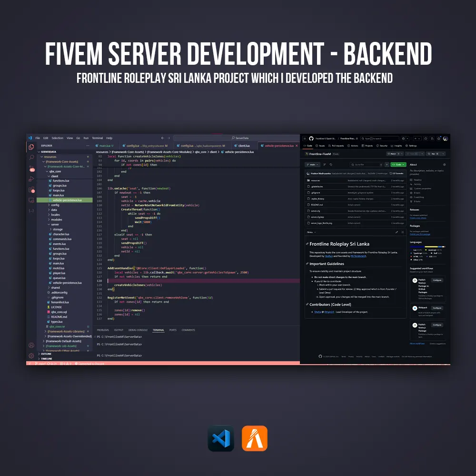Switch to the client.lua editor tab
This screenshot has width=476, height=476.
point(243,146)
